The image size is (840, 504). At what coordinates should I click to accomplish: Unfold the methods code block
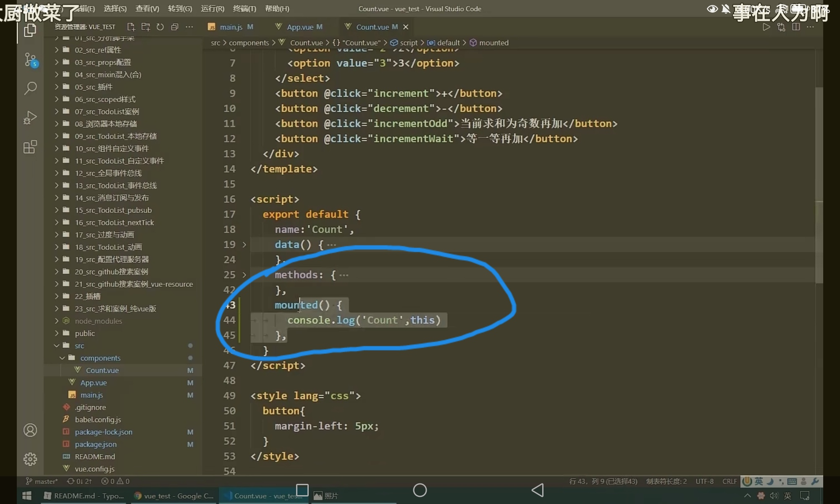tap(244, 275)
